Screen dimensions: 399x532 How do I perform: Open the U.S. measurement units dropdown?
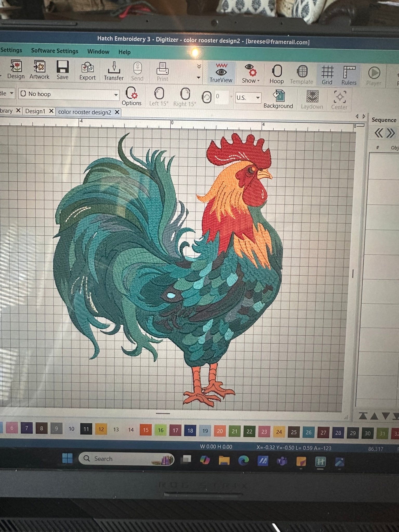[x=258, y=98]
